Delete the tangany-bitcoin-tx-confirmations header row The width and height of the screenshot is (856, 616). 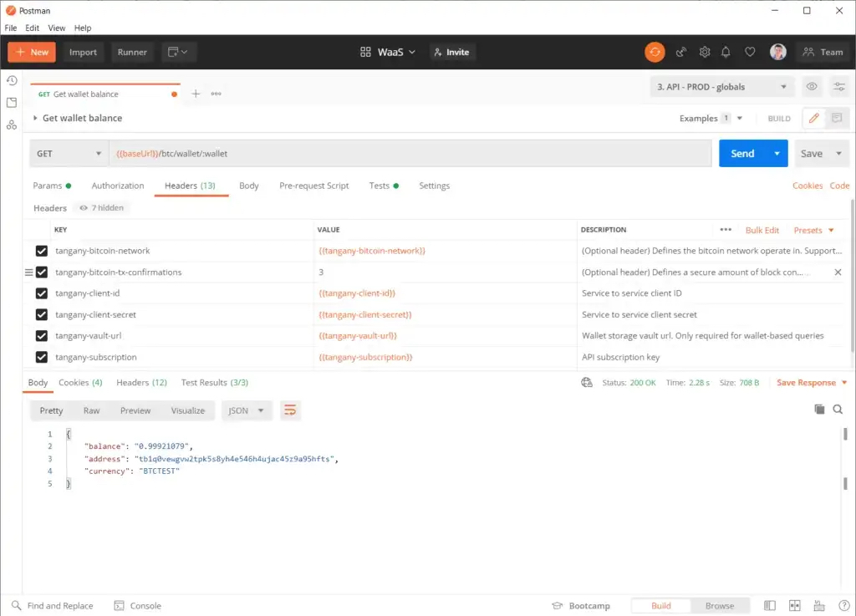[838, 272]
